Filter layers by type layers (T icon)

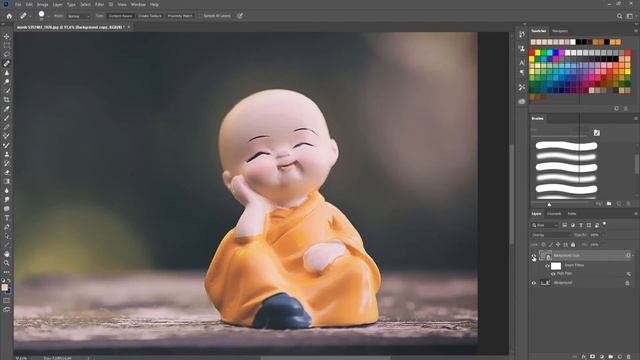click(x=581, y=225)
